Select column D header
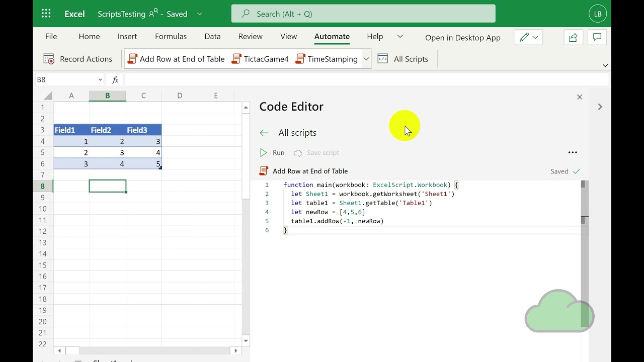 (180, 96)
